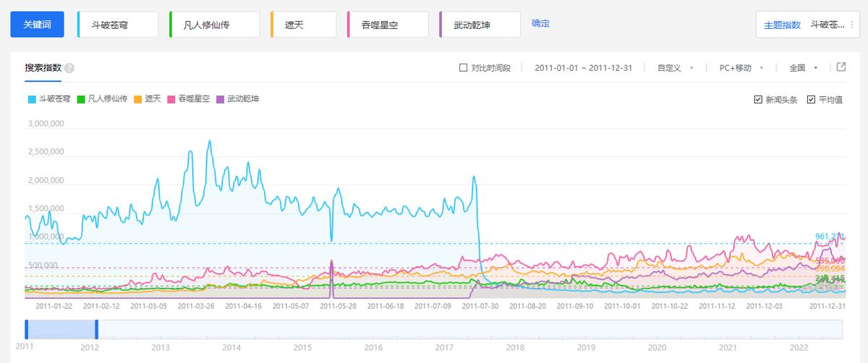The width and height of the screenshot is (868, 363).
Task: Toggle the 凡人修仙传 green legend square
Action: point(82,99)
